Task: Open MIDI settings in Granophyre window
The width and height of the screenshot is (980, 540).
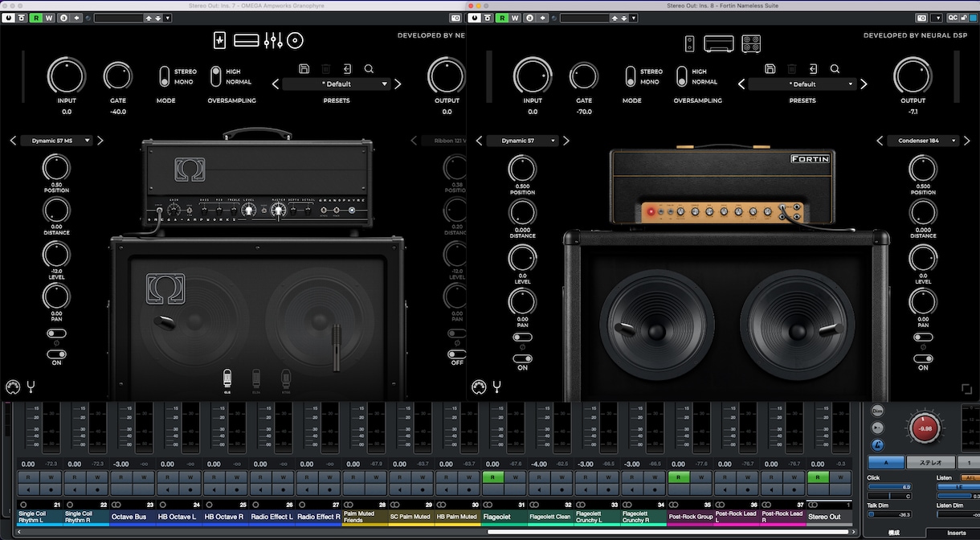Action: [13, 387]
